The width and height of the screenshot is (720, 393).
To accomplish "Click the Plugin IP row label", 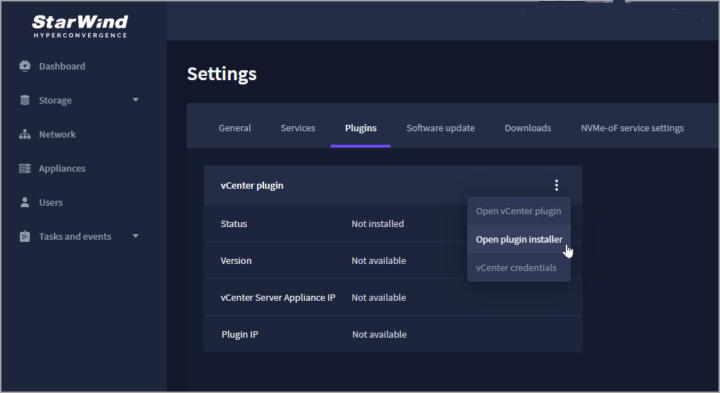I will point(240,334).
